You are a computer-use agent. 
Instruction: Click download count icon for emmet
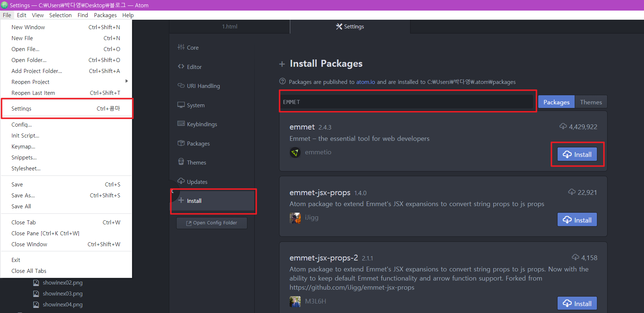pyautogui.click(x=563, y=126)
